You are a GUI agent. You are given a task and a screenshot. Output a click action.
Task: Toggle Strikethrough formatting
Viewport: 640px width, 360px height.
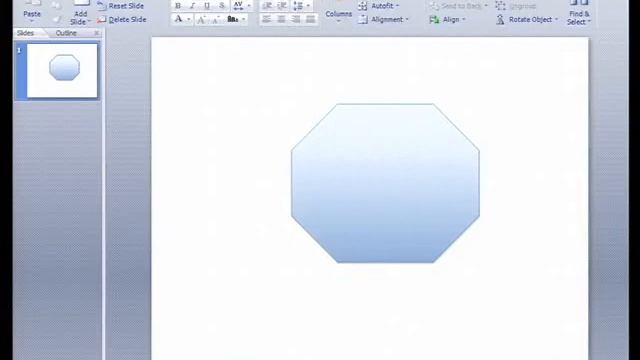pos(222,6)
